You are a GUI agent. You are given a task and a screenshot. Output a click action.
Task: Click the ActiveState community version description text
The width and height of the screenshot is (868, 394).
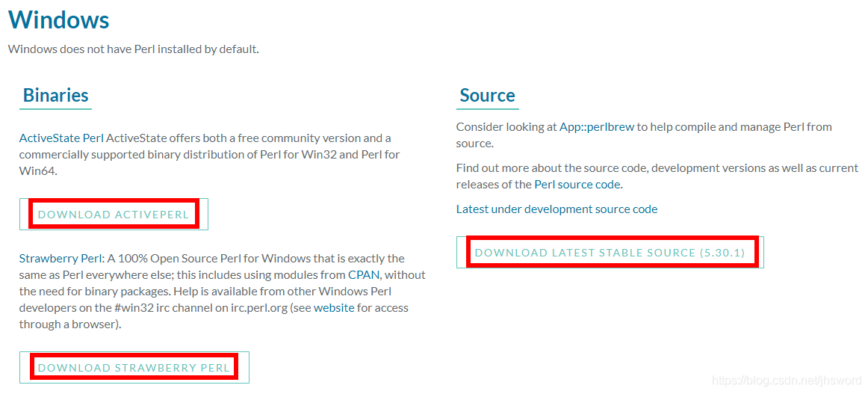pos(247,138)
